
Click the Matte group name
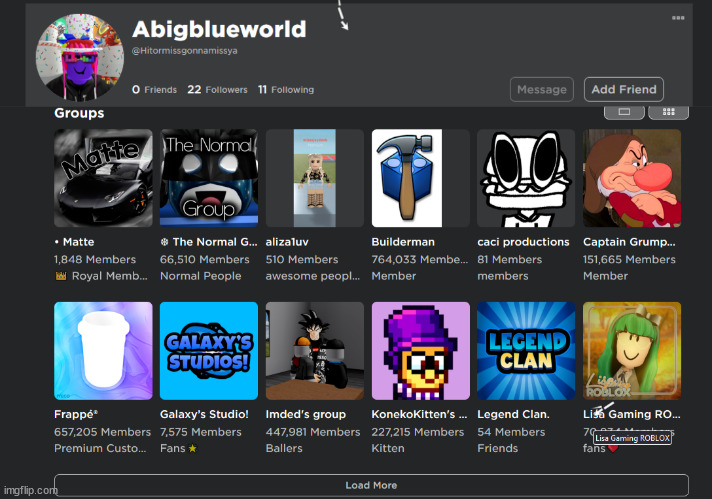point(74,242)
